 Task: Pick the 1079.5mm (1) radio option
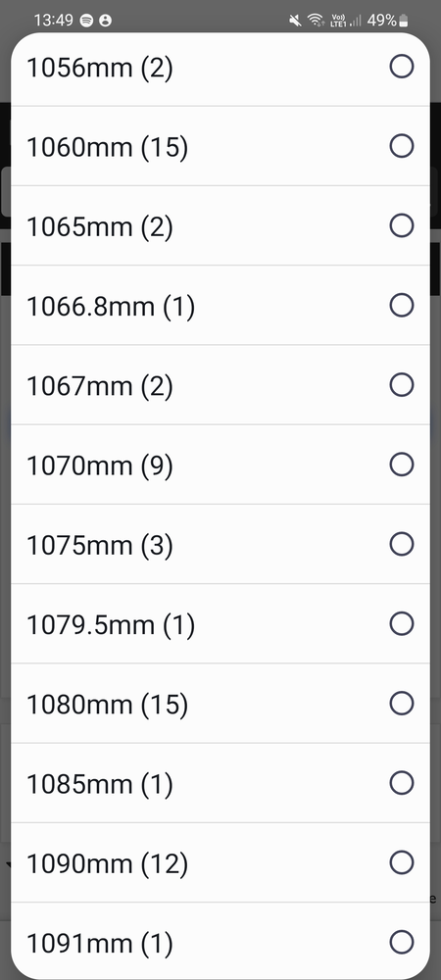pos(402,623)
